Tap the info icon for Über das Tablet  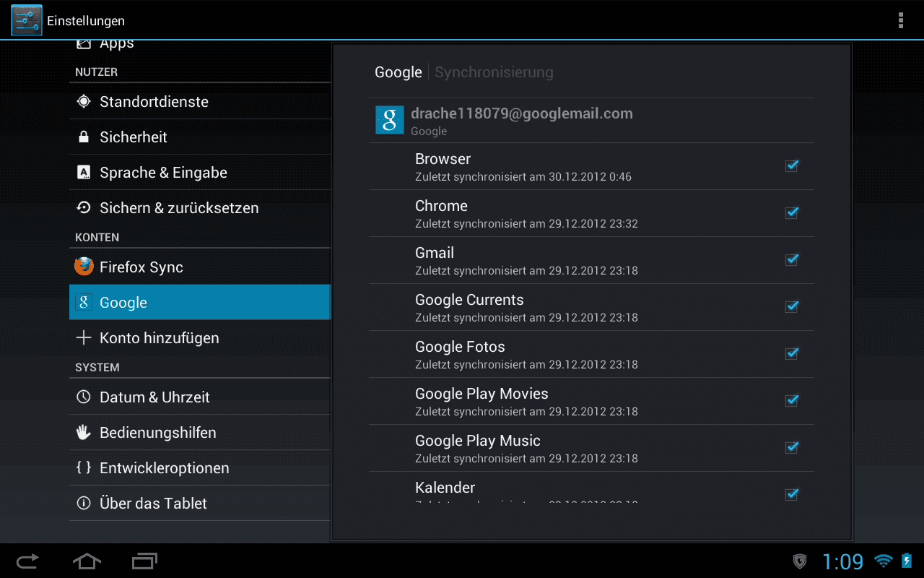[x=84, y=503]
